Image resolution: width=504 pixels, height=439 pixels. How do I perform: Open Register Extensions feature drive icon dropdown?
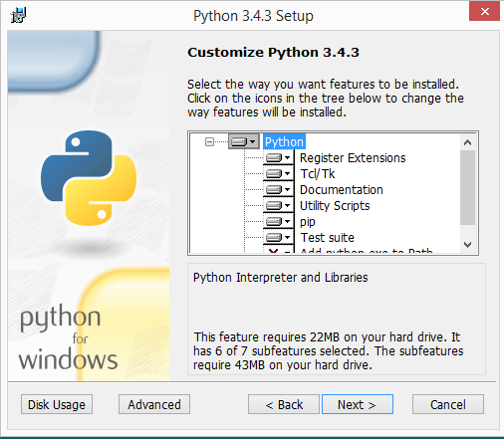[x=279, y=157]
